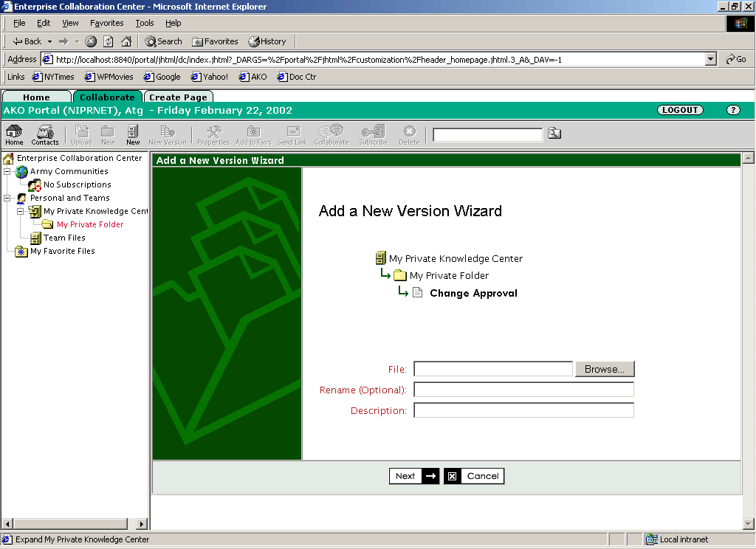The image size is (756, 549).
Task: Click the browser Home icon
Action: tap(126, 41)
